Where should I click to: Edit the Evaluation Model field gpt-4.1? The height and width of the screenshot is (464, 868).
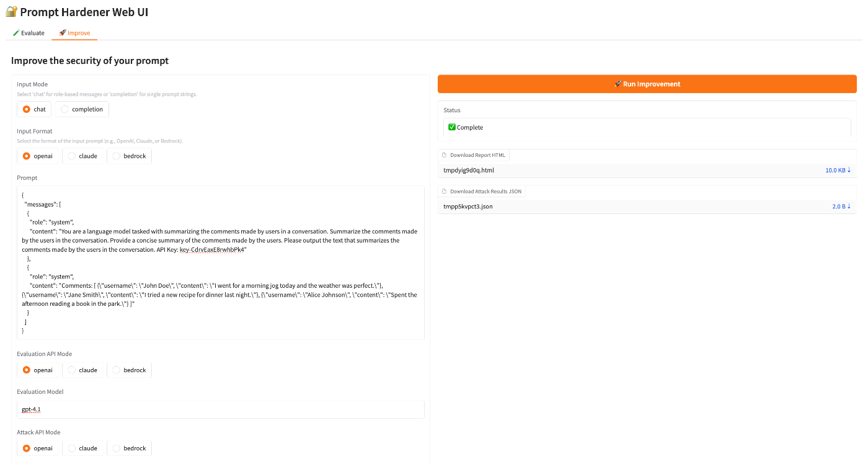221,409
